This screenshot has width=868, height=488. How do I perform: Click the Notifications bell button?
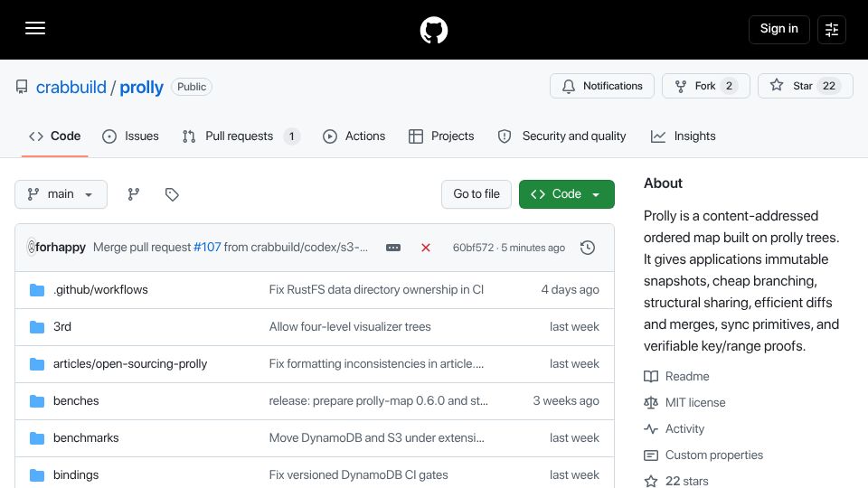pyautogui.click(x=602, y=86)
